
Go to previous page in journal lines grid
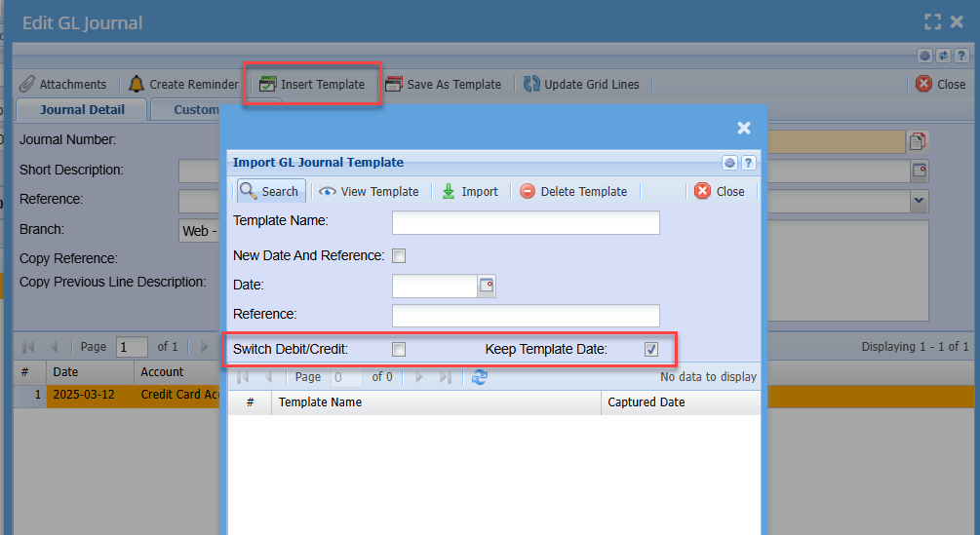[54, 347]
